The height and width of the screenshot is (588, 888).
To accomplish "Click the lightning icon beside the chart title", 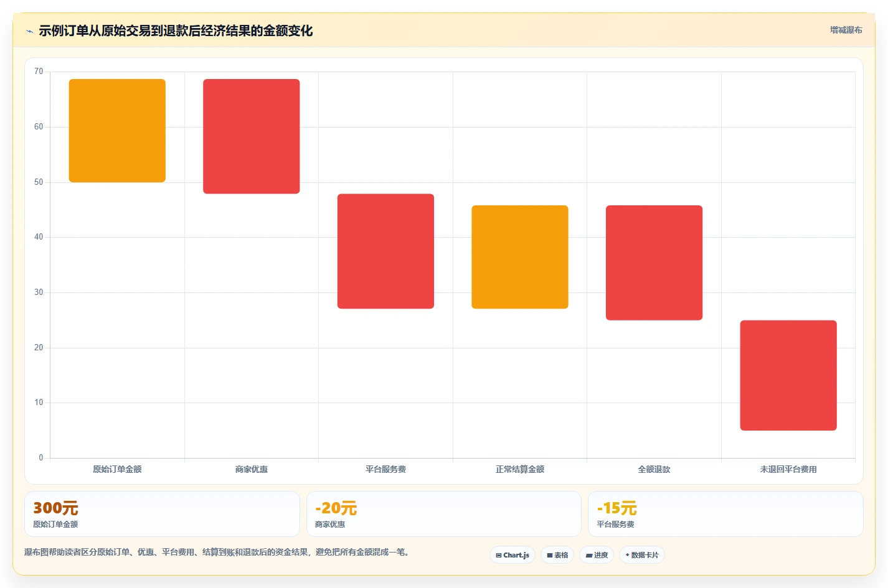I will coord(29,31).
